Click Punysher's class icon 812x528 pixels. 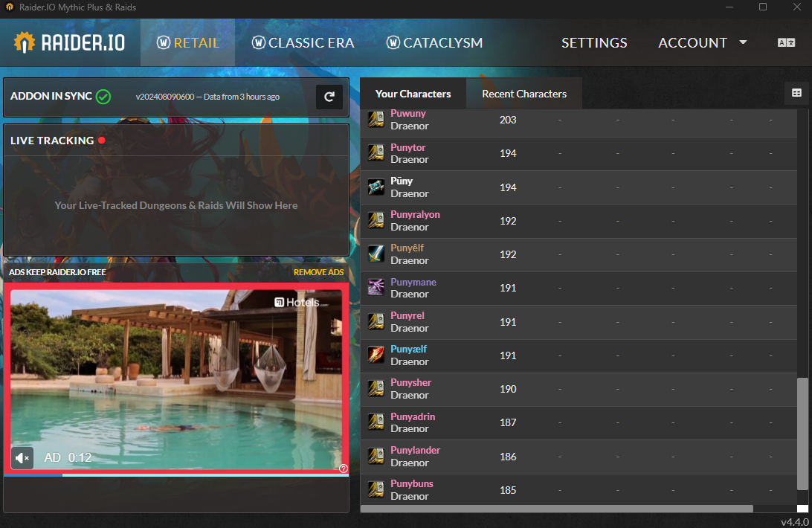(376, 389)
